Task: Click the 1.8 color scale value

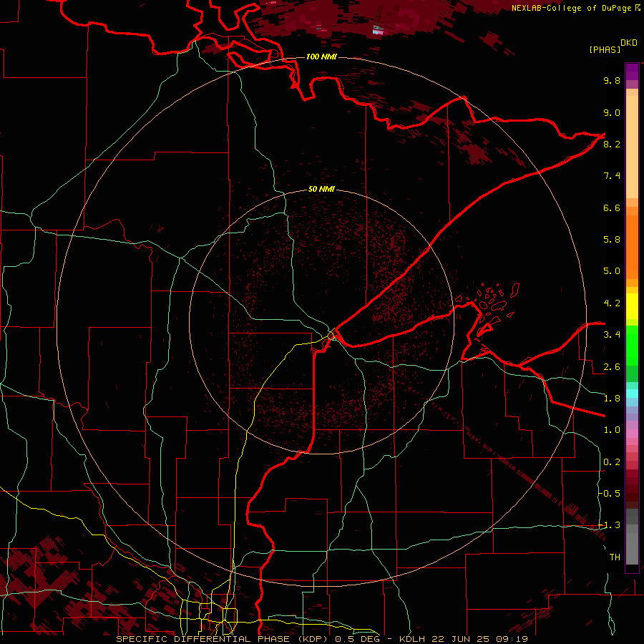Action: point(612,399)
